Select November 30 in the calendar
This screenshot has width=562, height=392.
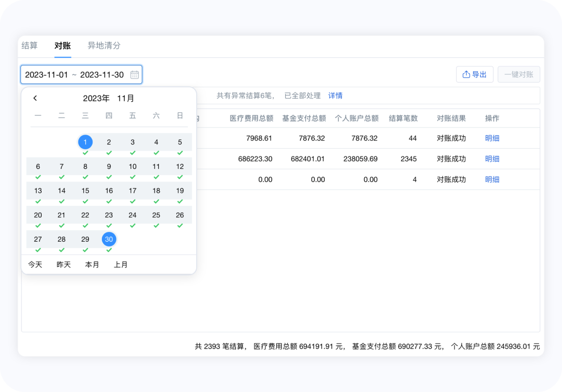(x=109, y=239)
